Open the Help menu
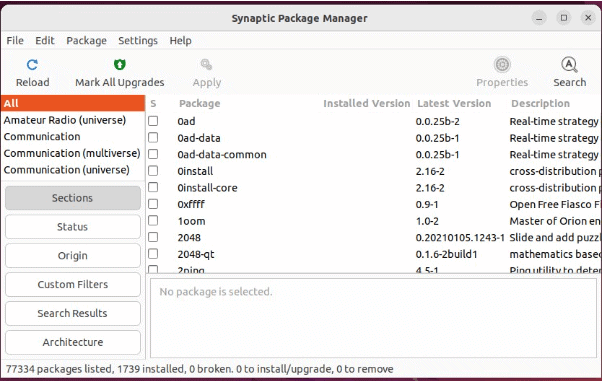Screen dimensions: 603x381 click(180, 40)
